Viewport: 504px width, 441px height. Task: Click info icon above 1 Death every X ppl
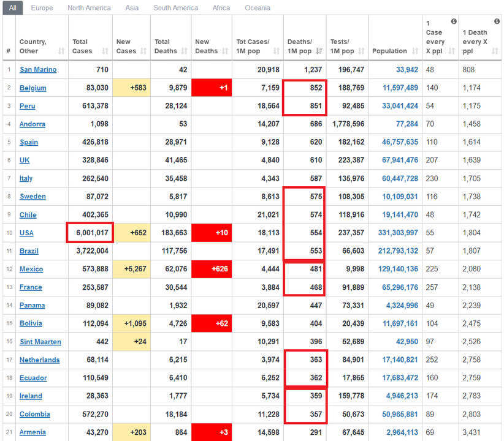pyautogui.click(x=497, y=21)
